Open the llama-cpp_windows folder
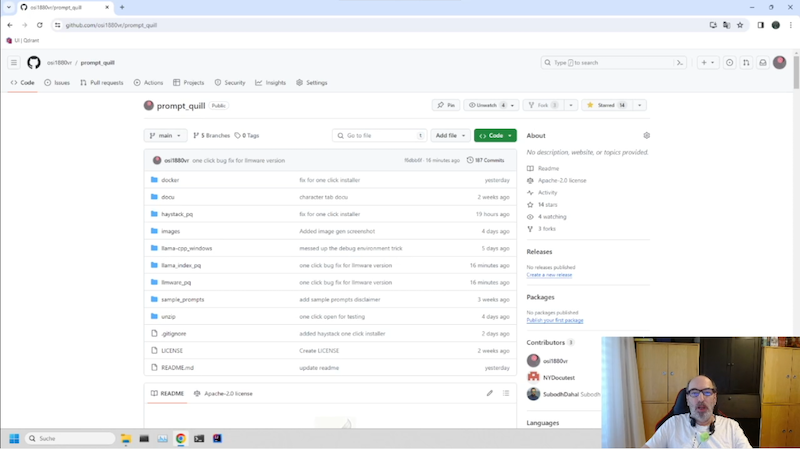This screenshot has width=800, height=449. click(x=187, y=248)
